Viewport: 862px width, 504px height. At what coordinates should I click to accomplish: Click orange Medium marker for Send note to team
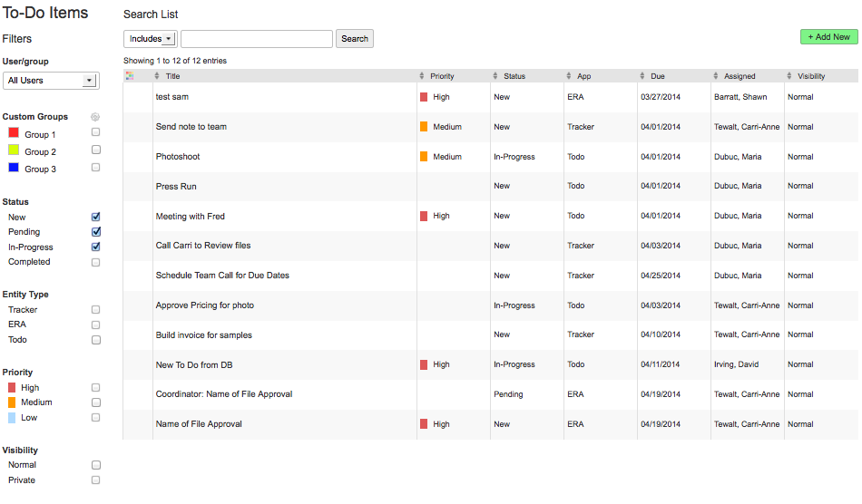tap(424, 127)
